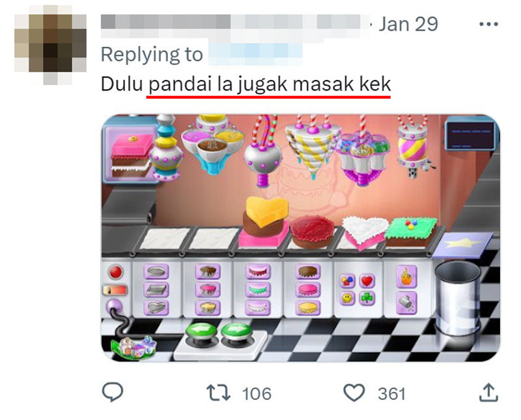
Task: Choose the red heart topping decoration
Action: 367,281
